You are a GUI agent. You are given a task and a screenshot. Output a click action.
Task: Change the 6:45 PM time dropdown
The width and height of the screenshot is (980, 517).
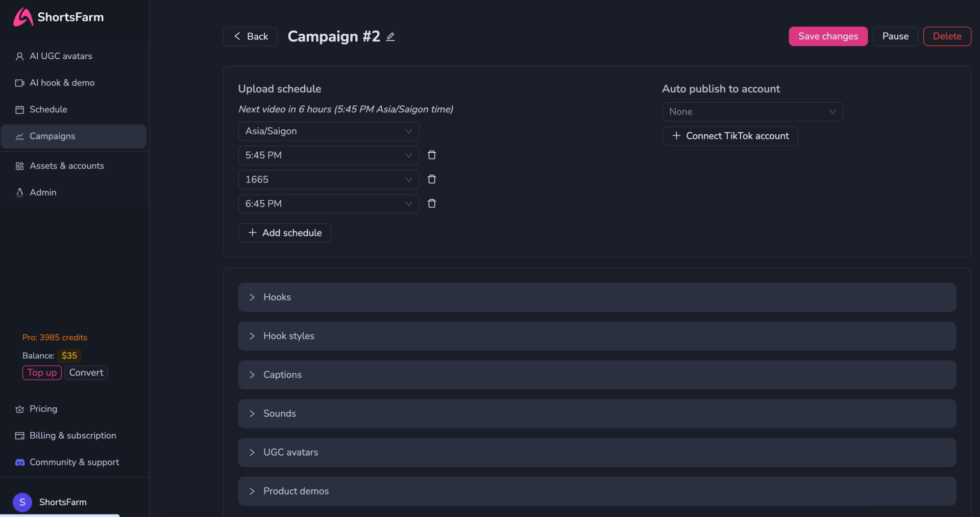pos(328,204)
